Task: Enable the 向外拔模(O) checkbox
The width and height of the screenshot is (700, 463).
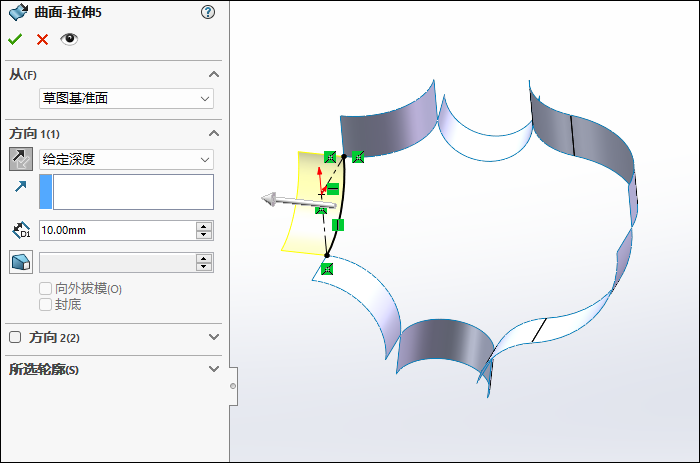Action: 45,288
